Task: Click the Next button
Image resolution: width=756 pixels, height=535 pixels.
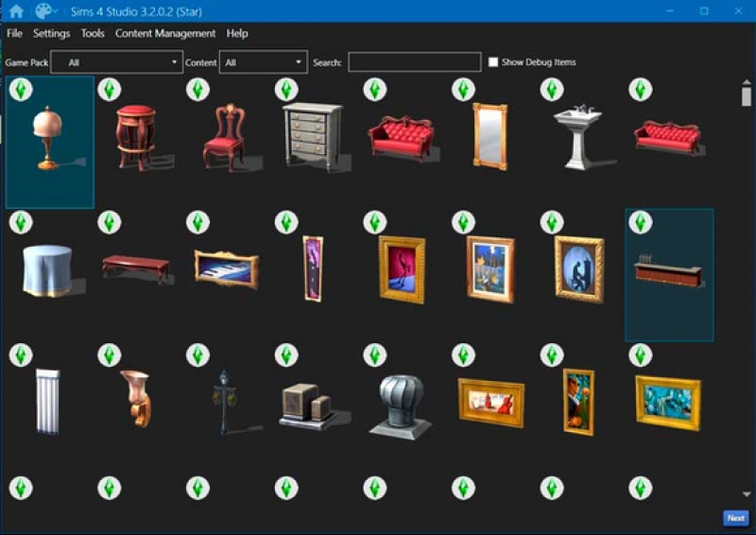Action: coord(736,518)
